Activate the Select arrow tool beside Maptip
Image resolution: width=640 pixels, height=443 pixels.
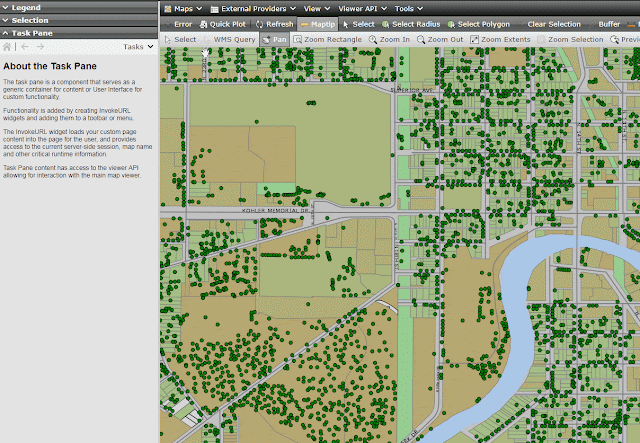point(358,24)
